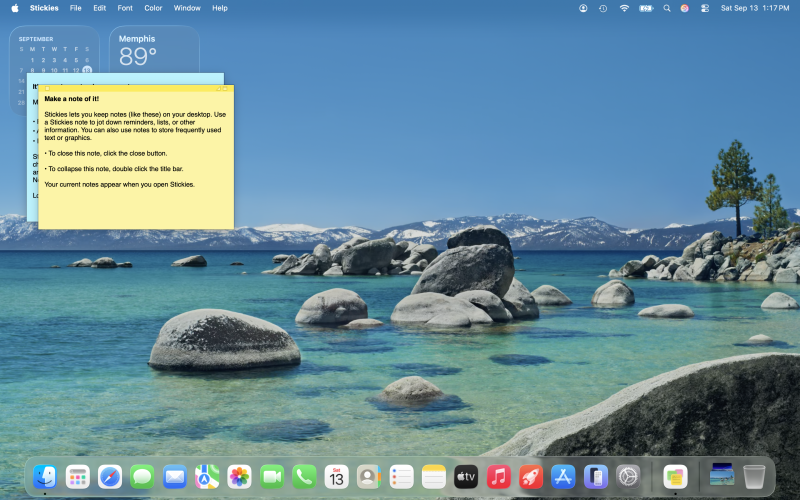Collapse yellow note using its top-right button
Image resolution: width=800 pixels, height=500 pixels.
[226, 89]
